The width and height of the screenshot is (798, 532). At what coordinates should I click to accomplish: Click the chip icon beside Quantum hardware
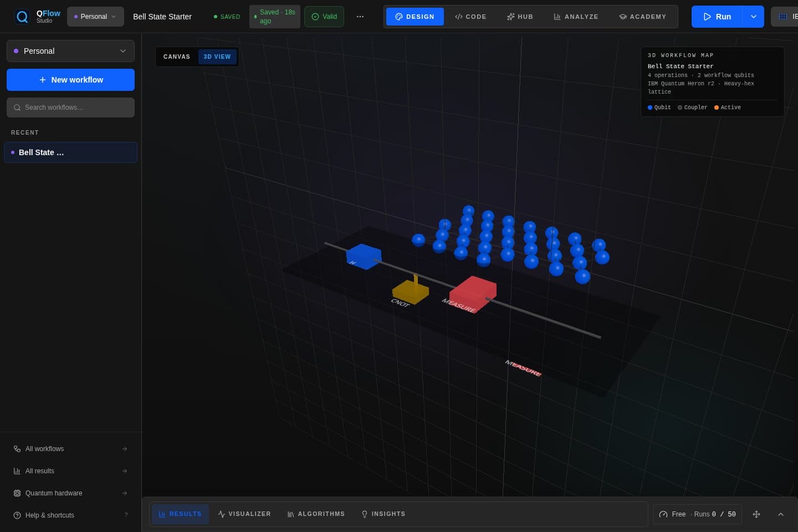pyautogui.click(x=17, y=493)
